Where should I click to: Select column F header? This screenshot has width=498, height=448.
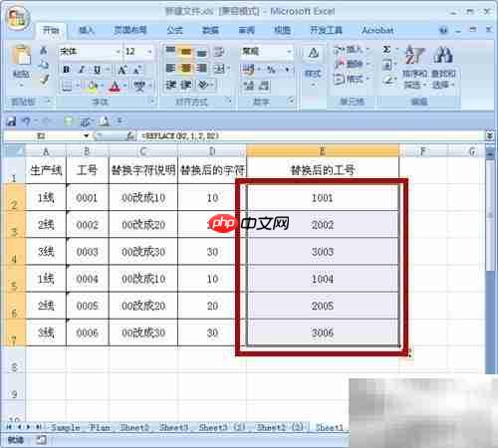[422, 151]
